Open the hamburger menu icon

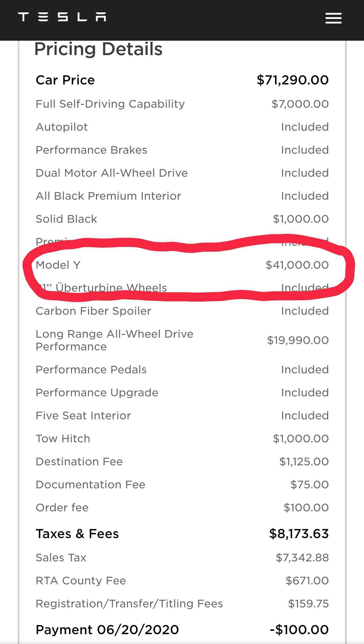coord(333,18)
